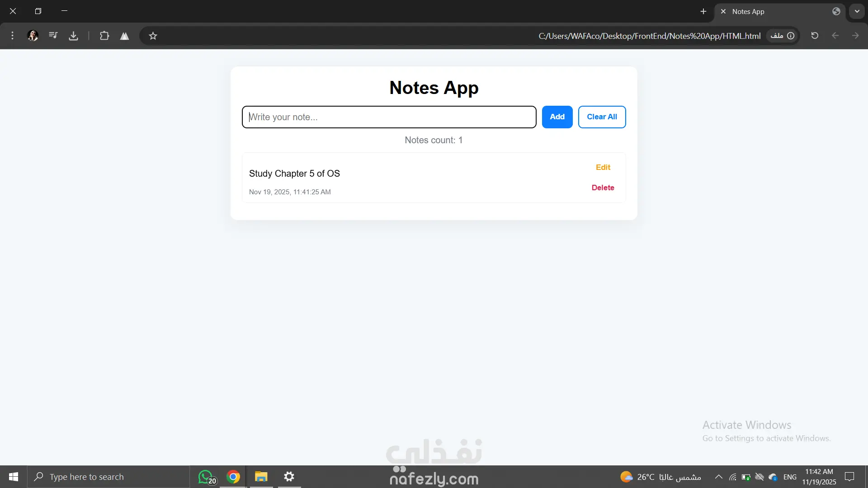868x488 pixels.
Task: Click the profile avatar icon
Action: click(x=33, y=36)
